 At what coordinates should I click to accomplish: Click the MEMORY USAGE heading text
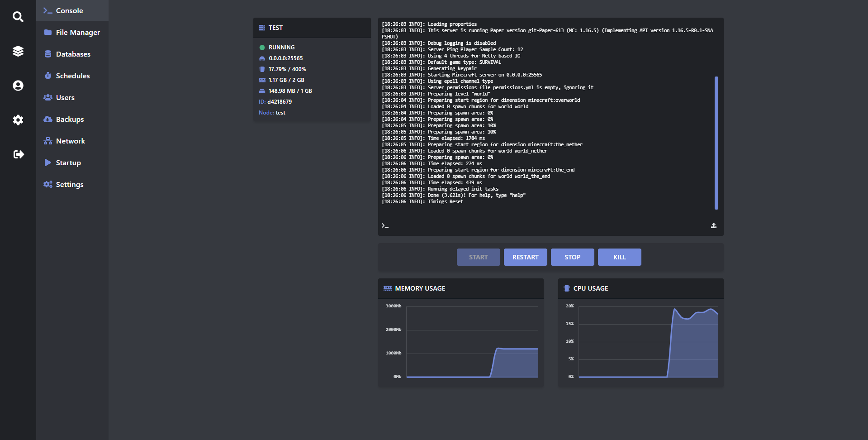point(420,288)
